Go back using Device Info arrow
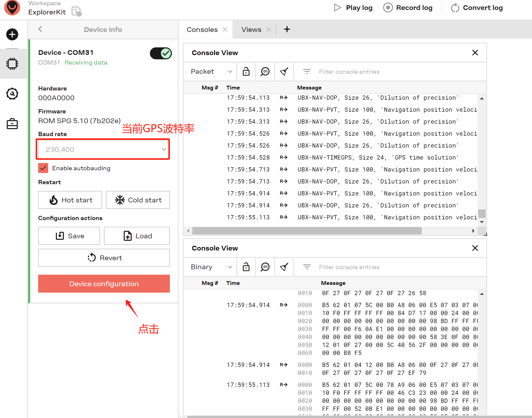The image size is (532, 418). pos(40,29)
